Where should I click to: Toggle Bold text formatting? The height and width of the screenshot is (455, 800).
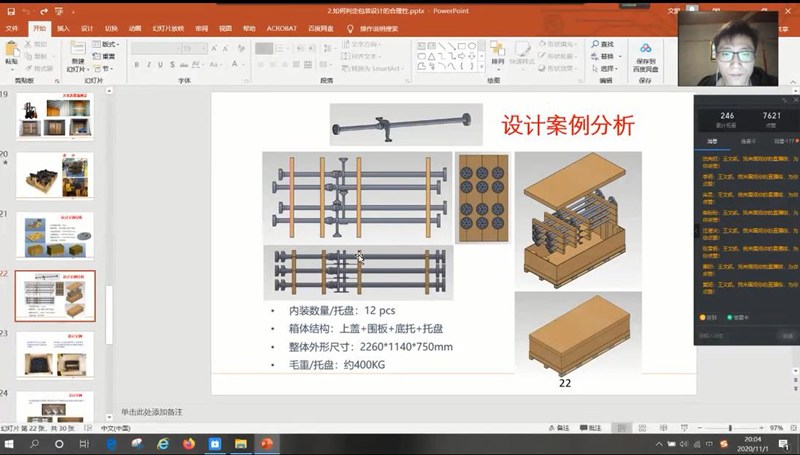[136, 65]
